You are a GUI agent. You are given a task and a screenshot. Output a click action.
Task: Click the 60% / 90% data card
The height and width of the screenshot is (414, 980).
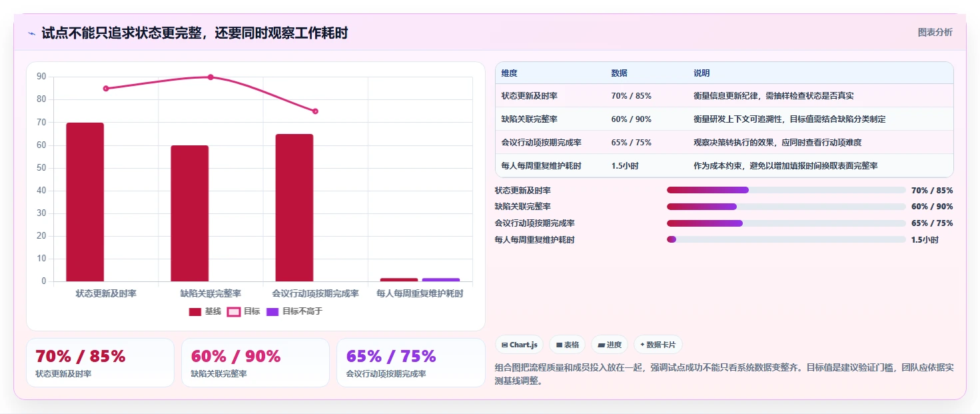255,363
